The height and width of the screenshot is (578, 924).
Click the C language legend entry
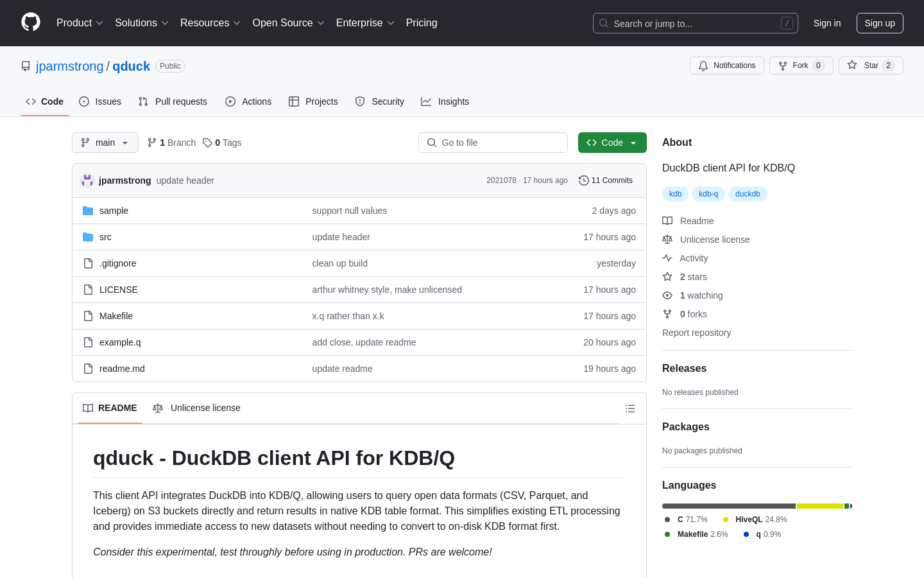tap(686, 520)
